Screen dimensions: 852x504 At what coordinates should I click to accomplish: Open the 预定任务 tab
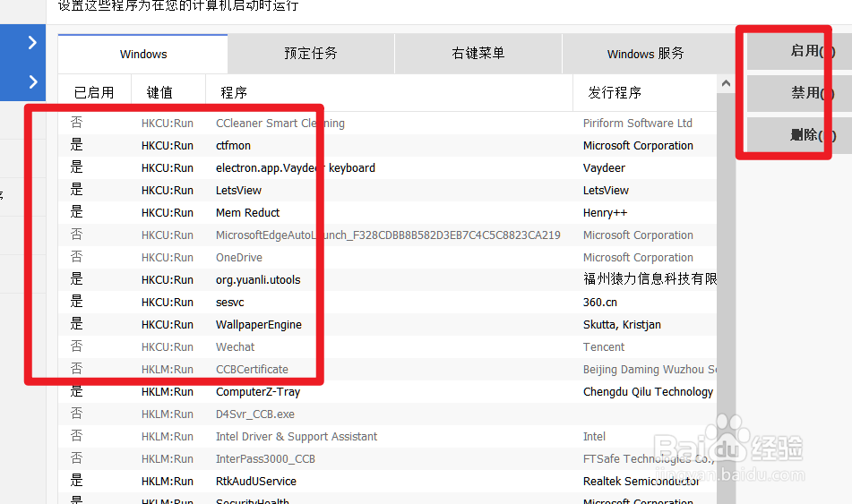tap(311, 54)
